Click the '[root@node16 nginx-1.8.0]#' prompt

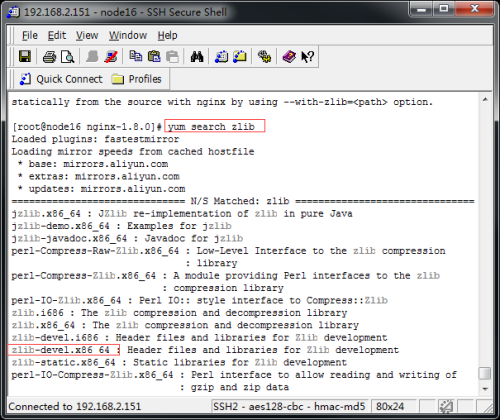coord(87,127)
